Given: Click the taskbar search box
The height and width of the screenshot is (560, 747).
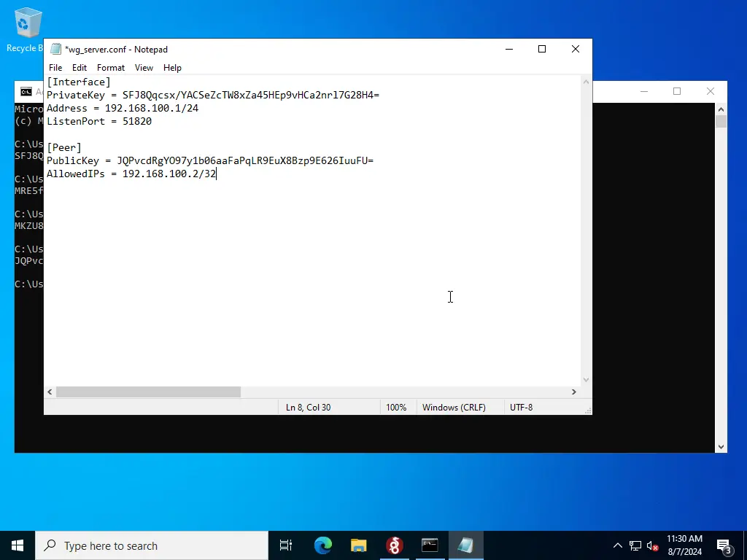Looking at the screenshot, I should point(152,545).
